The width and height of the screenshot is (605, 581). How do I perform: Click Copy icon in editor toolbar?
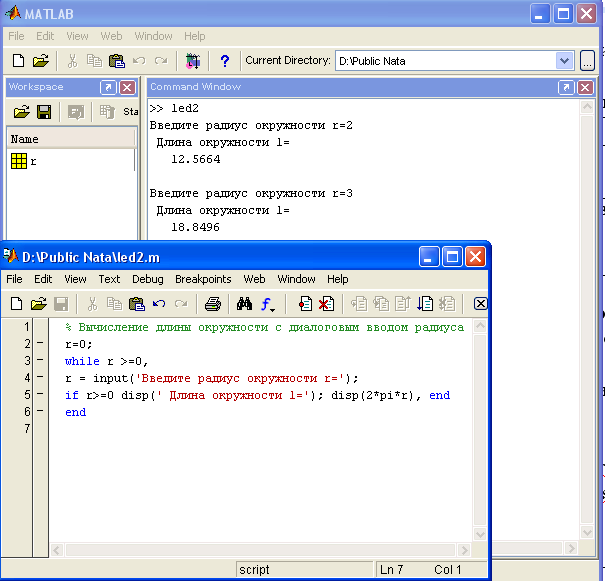point(114,304)
